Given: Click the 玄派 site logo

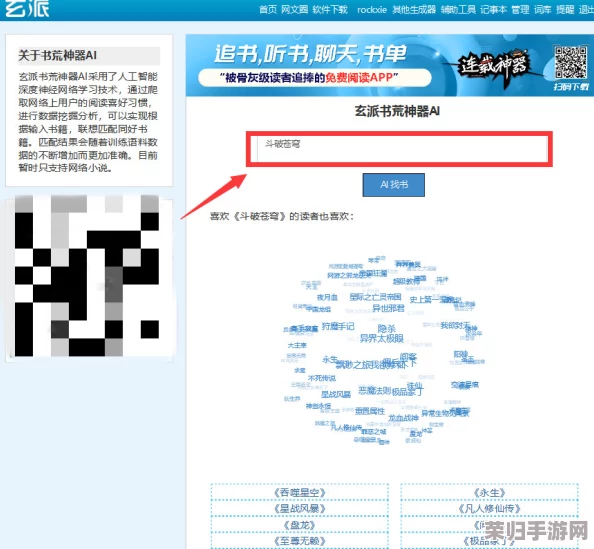Looking at the screenshot, I should tap(27, 8).
